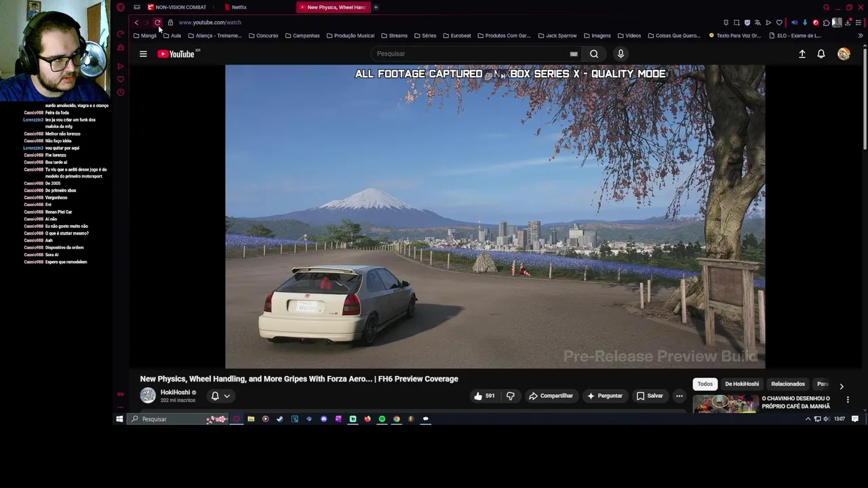Select the New Physics, Wheel Handling tab
The width and height of the screenshot is (868, 488).
(x=334, y=7)
